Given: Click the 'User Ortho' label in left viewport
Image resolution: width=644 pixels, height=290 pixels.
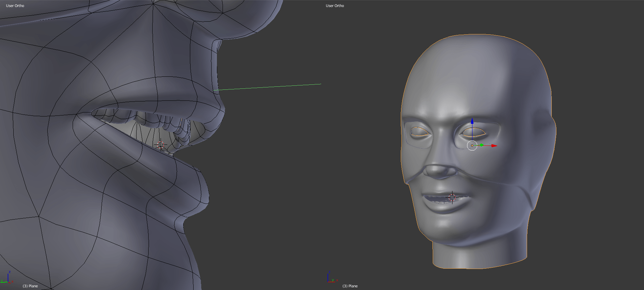Looking at the screenshot, I should point(15,6).
